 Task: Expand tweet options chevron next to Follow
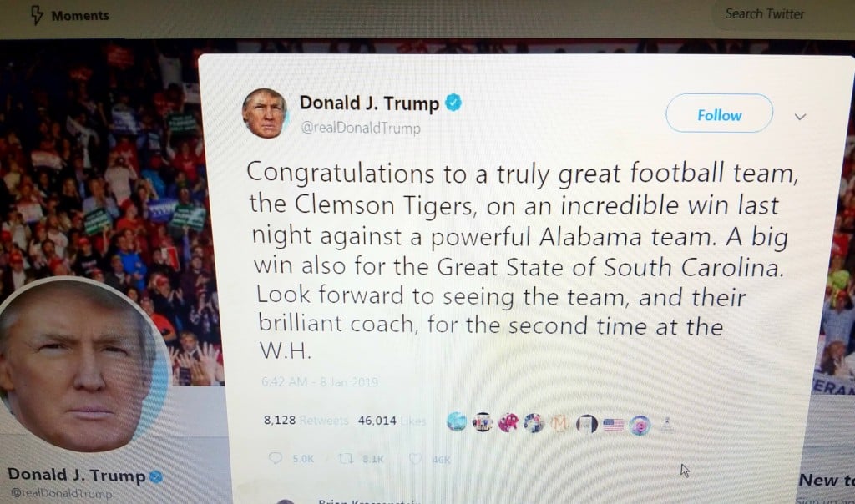pyautogui.click(x=800, y=117)
